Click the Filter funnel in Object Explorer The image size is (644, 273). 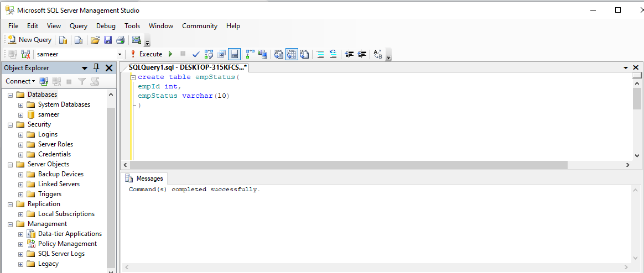pos(82,81)
